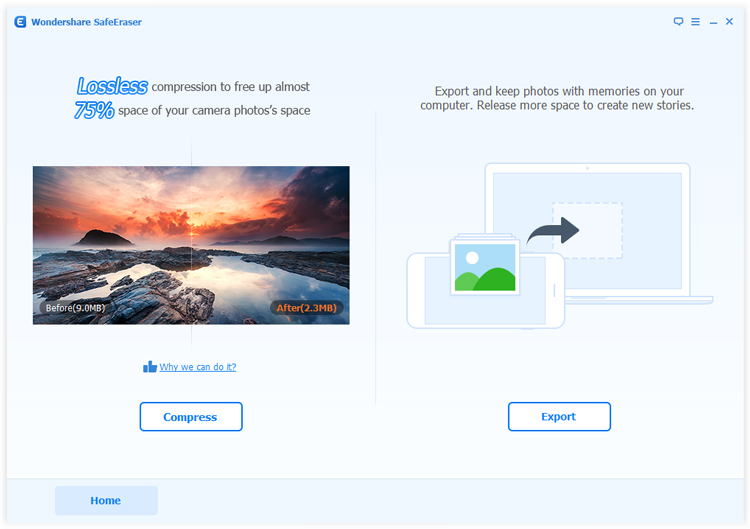
Task: Click the thumbs-up icon near the link
Action: pyautogui.click(x=150, y=367)
